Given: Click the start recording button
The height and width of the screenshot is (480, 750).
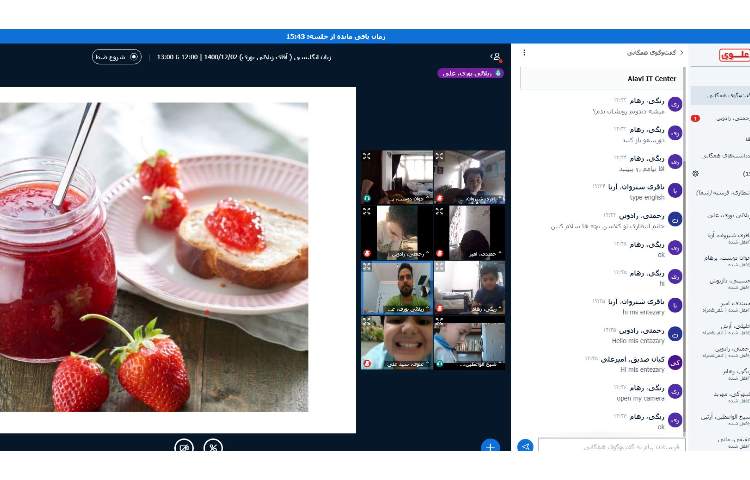Looking at the screenshot, I should (117, 57).
